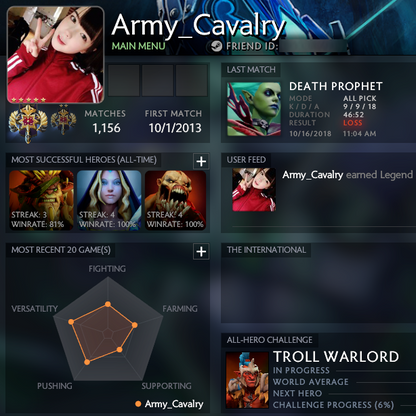The width and height of the screenshot is (416, 416).
Task: Click Army_Cavalry name in user feed
Action: tap(313, 175)
